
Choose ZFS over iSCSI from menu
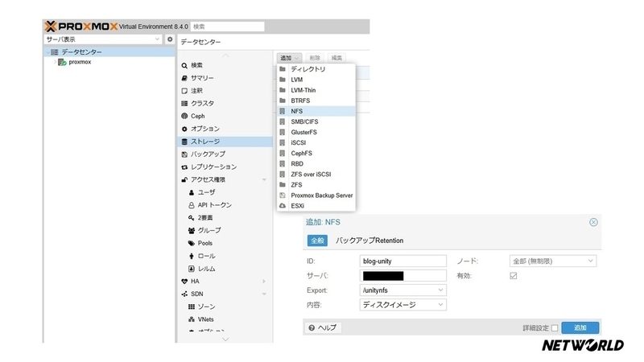click(316, 175)
